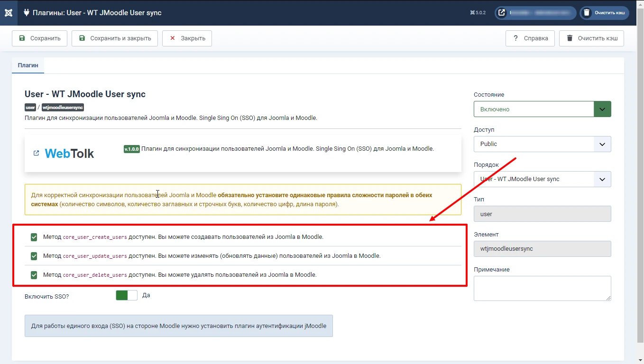
Task: Click the Joomla logo in the top corner
Action: [x=8, y=13]
